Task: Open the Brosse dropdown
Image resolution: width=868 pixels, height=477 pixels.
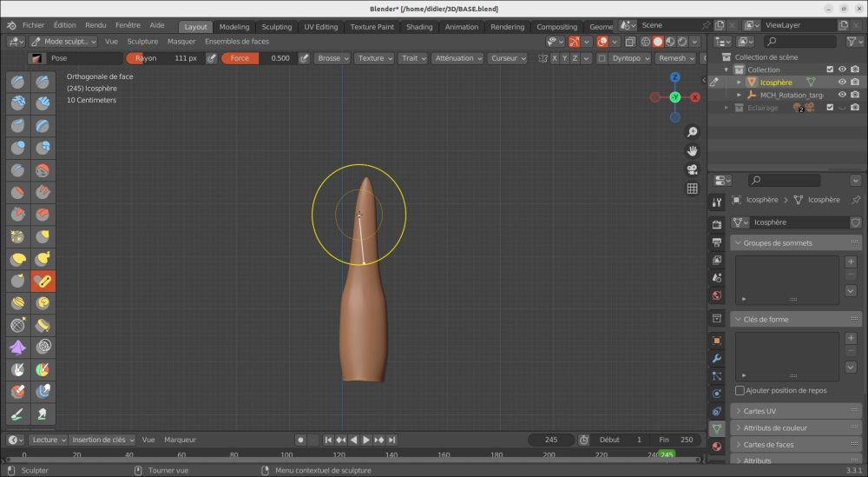Action: (x=332, y=58)
